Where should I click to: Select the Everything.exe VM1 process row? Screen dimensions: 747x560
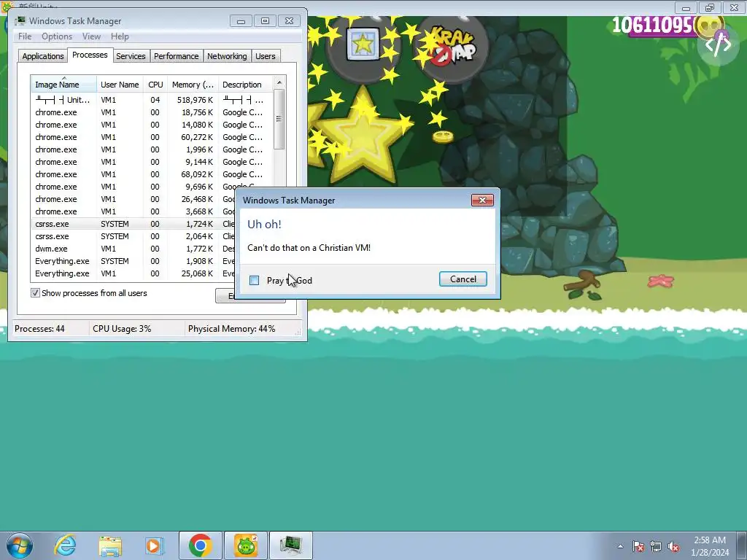point(133,273)
